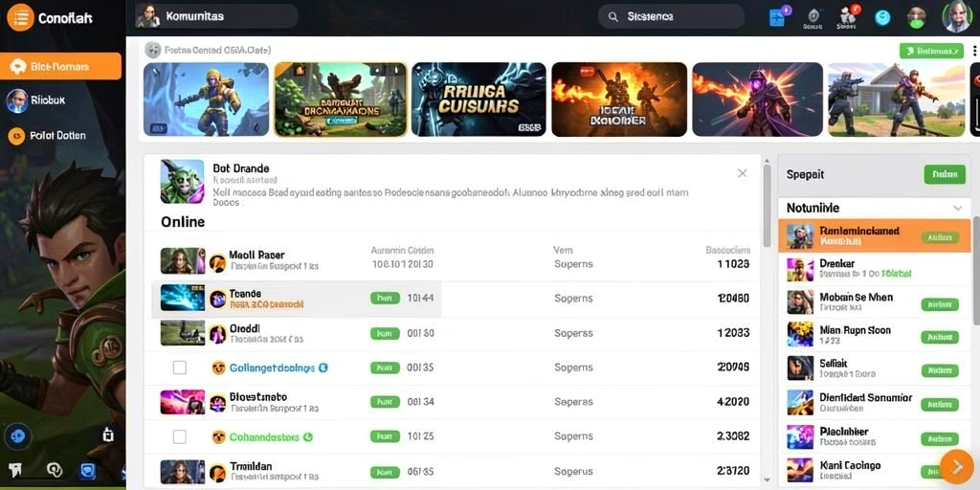The image size is (980, 490).
Task: Click the blue message icon in sidebar bottom
Action: click(88, 471)
